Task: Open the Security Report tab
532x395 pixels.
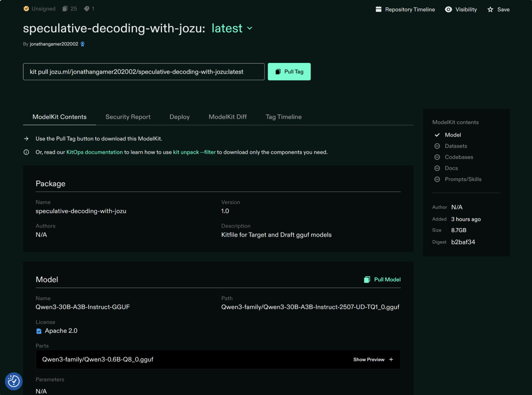Action: 128,117
